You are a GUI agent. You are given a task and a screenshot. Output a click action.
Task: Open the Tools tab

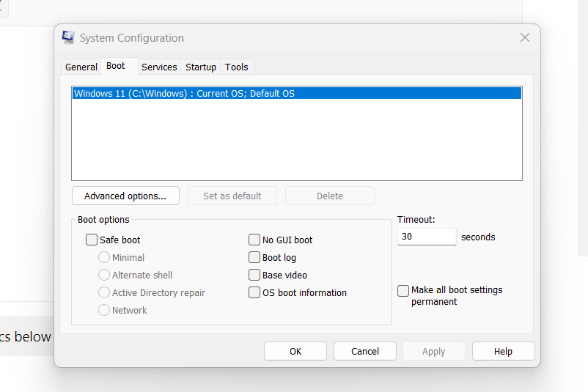(237, 67)
